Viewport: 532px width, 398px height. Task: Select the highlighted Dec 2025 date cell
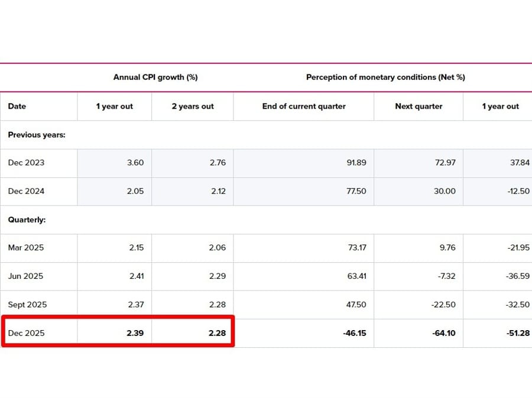tap(26, 333)
